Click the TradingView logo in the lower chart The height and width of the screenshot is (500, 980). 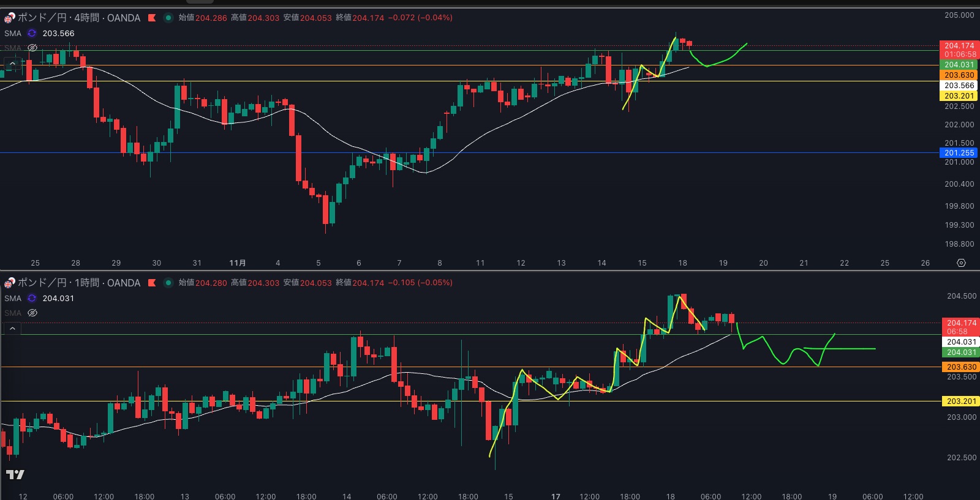[x=15, y=474]
